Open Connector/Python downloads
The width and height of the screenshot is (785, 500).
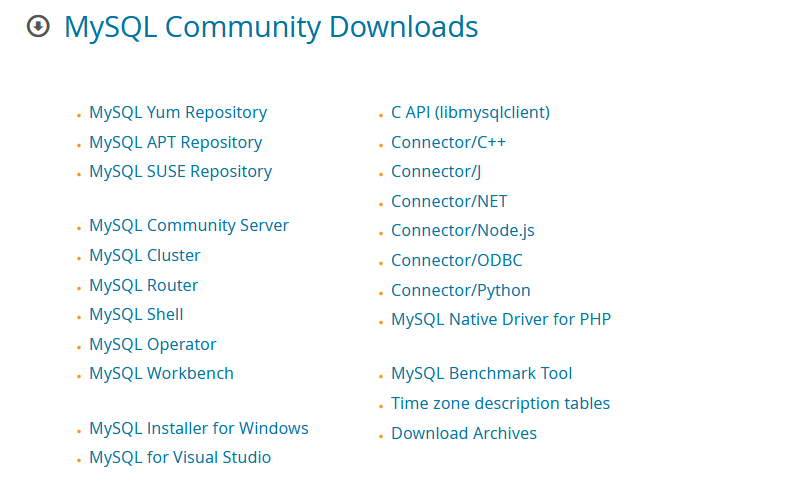[461, 290]
